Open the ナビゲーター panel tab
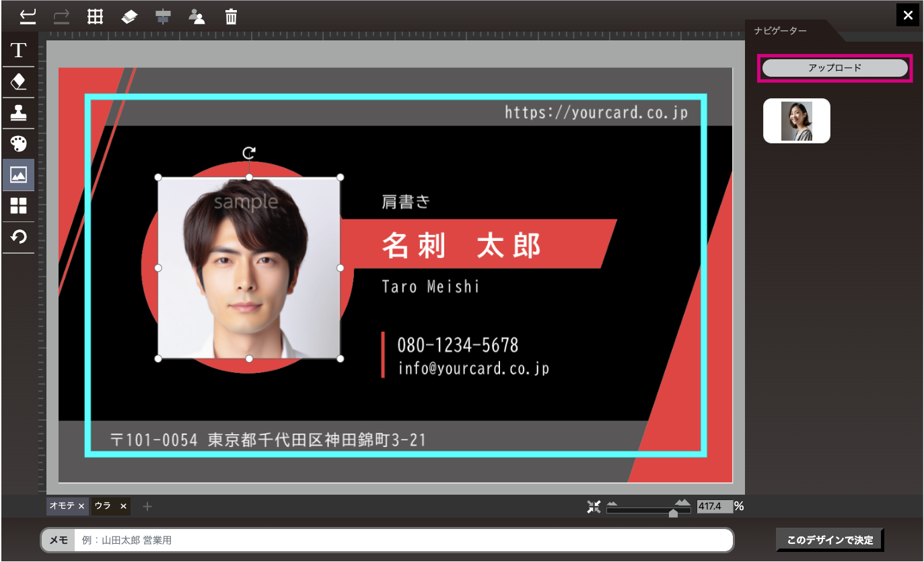This screenshot has height=562, width=924. pos(781,31)
